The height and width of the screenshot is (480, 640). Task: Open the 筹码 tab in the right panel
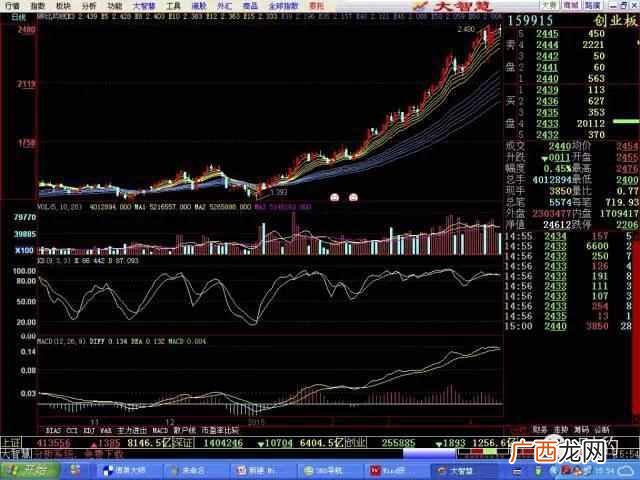pos(581,429)
